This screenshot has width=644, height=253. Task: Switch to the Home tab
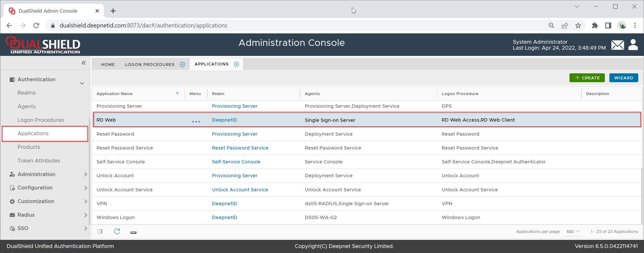(x=108, y=65)
